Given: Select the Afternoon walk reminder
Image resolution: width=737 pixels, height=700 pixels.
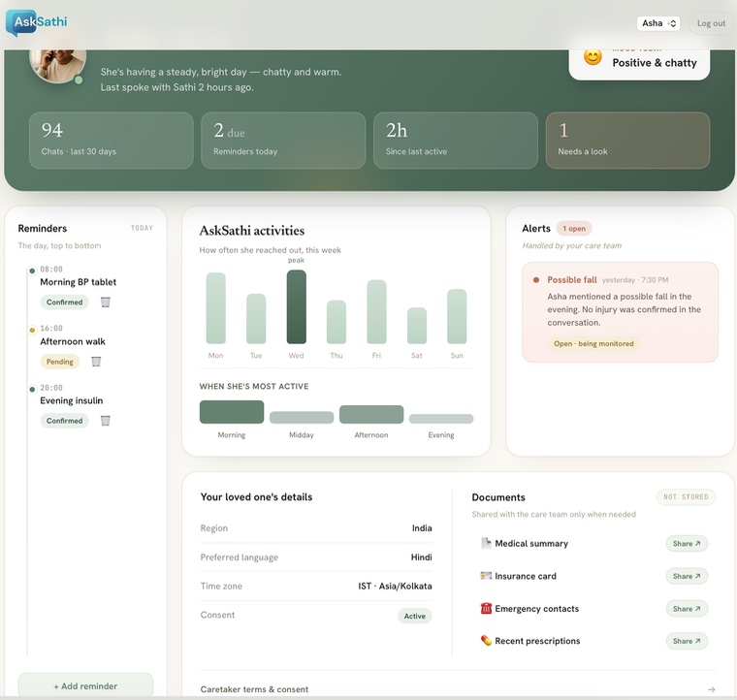Looking at the screenshot, I should (73, 341).
